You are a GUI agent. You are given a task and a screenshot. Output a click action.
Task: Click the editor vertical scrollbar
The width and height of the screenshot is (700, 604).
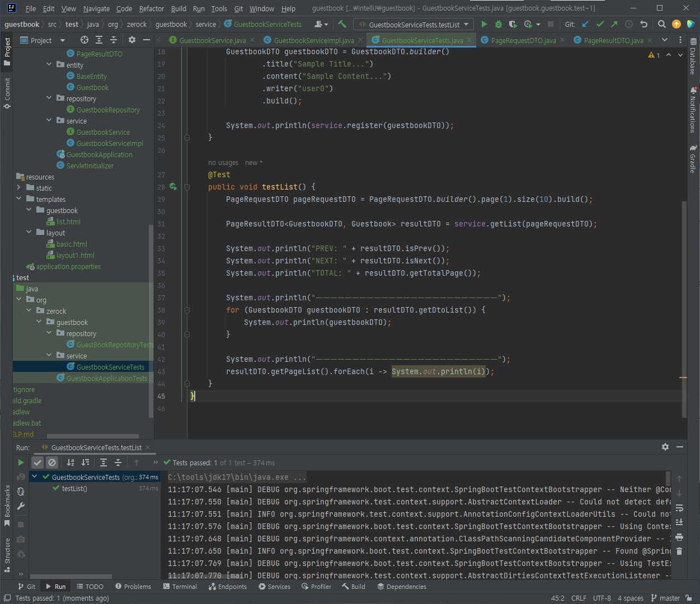[x=684, y=309]
